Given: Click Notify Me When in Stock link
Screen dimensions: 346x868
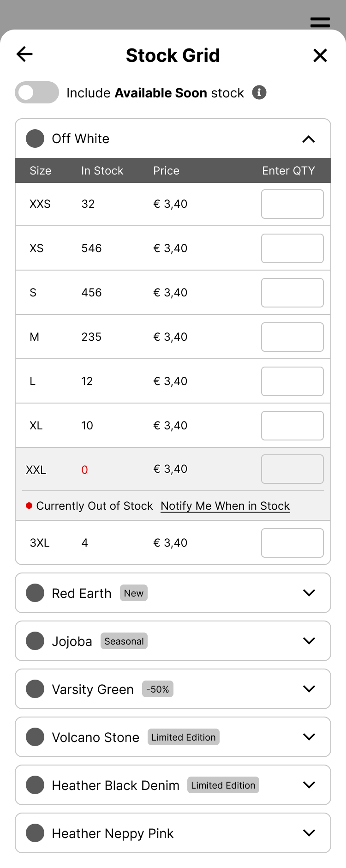Looking at the screenshot, I should point(225,506).
